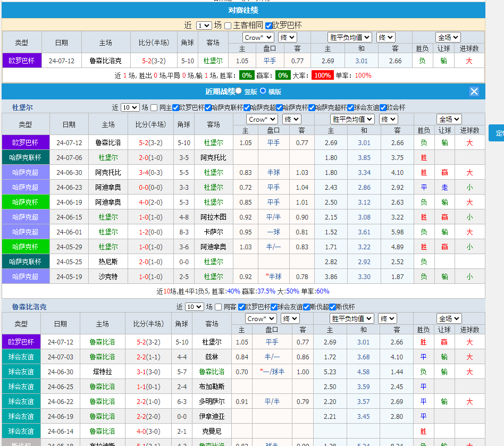
Task: Enable the 主客相同 checkbox
Action: [x=228, y=26]
